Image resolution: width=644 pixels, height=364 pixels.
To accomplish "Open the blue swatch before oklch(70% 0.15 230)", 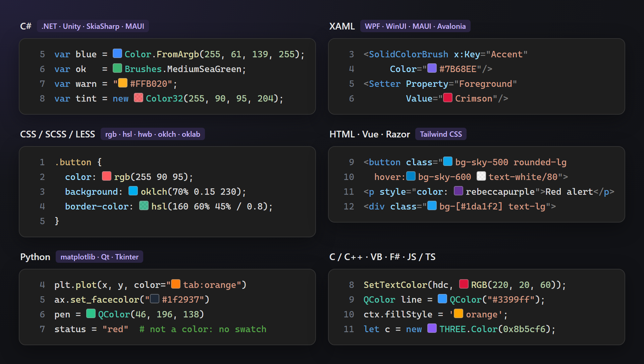I will (133, 191).
